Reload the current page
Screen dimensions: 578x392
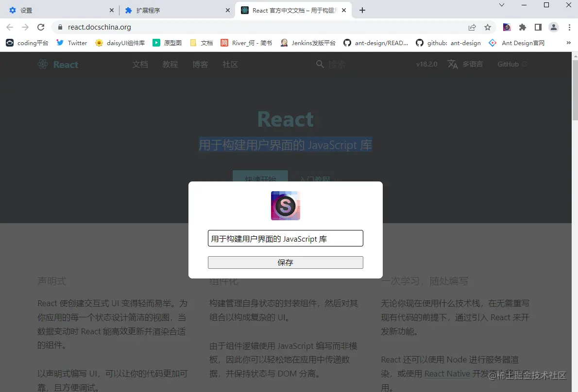[41, 27]
